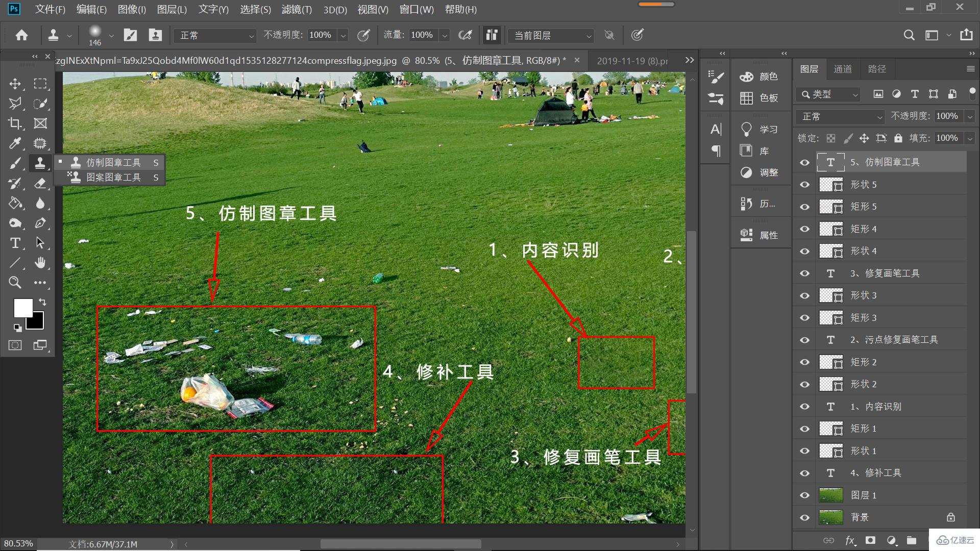Toggle visibility of 矩形 2 layer

tap(805, 362)
